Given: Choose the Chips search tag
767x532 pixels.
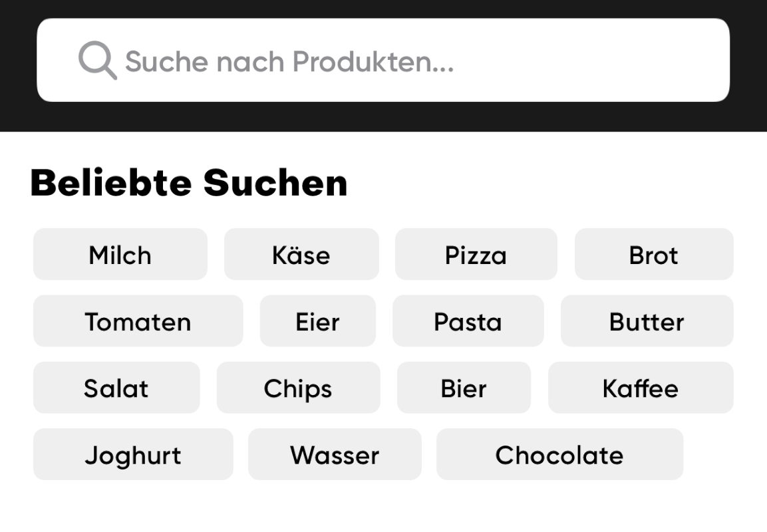Looking at the screenshot, I should click(299, 388).
